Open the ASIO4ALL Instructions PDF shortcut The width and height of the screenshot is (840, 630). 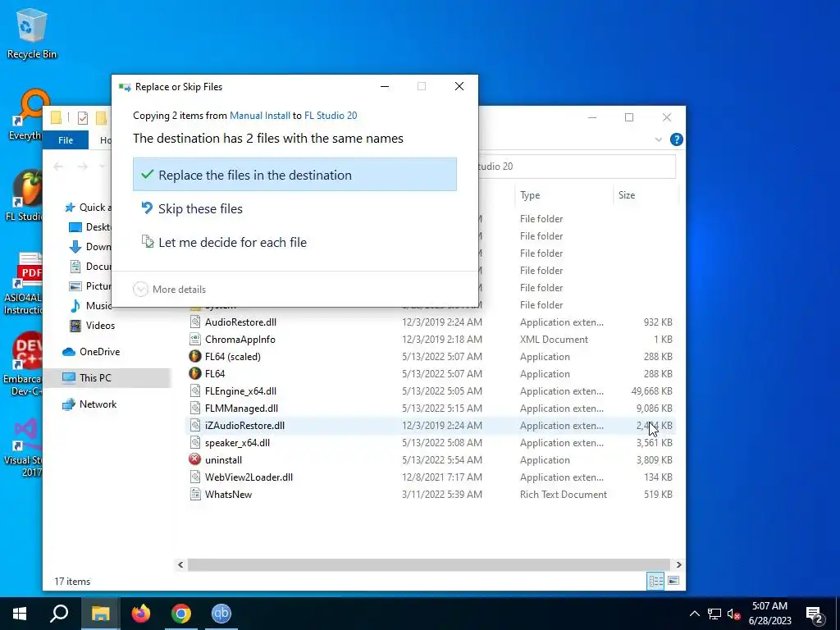coord(24,284)
